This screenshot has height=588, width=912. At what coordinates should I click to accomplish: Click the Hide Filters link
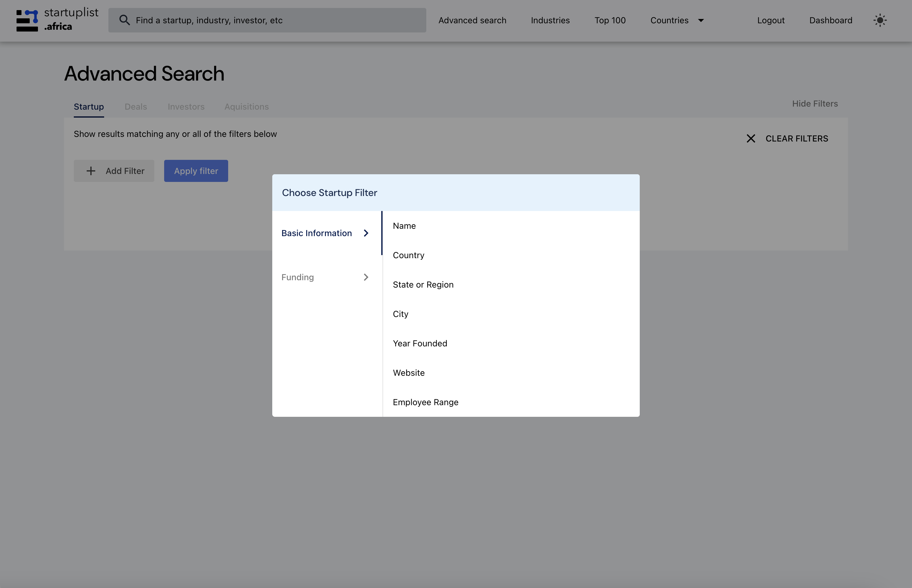pos(814,104)
